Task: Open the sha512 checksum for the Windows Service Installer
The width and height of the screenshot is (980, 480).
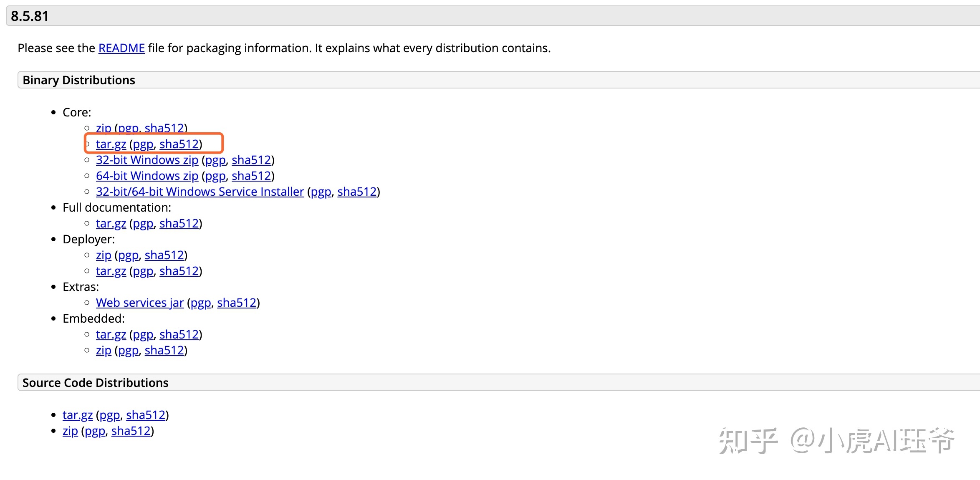Action: [357, 192]
